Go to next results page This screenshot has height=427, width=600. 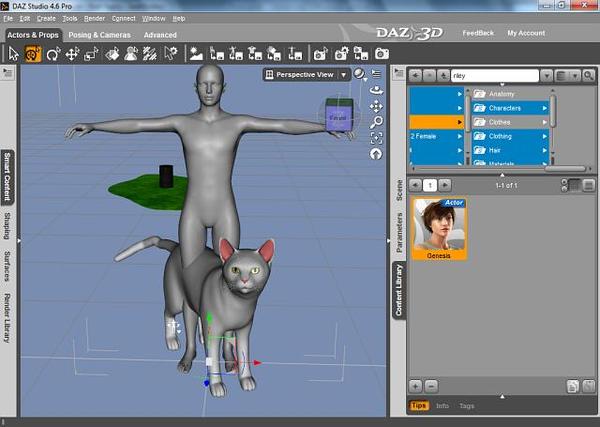(x=445, y=185)
